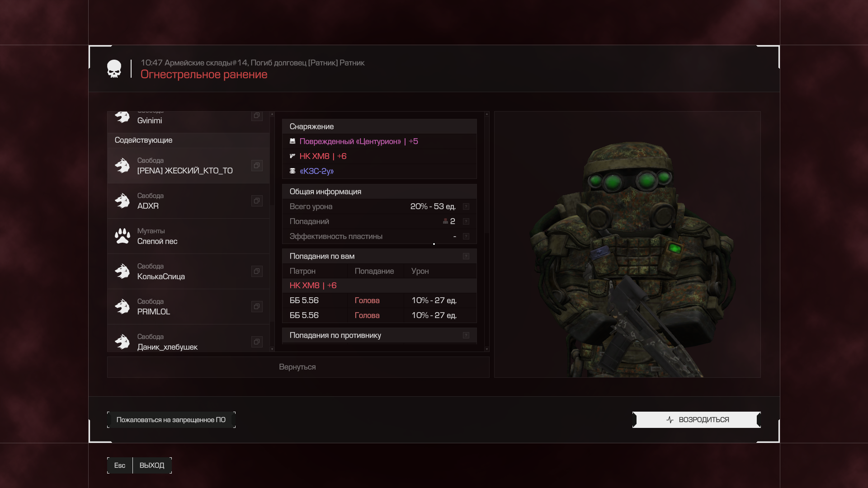Click the Esc key hint
This screenshot has width=868, height=488.
tap(120, 465)
